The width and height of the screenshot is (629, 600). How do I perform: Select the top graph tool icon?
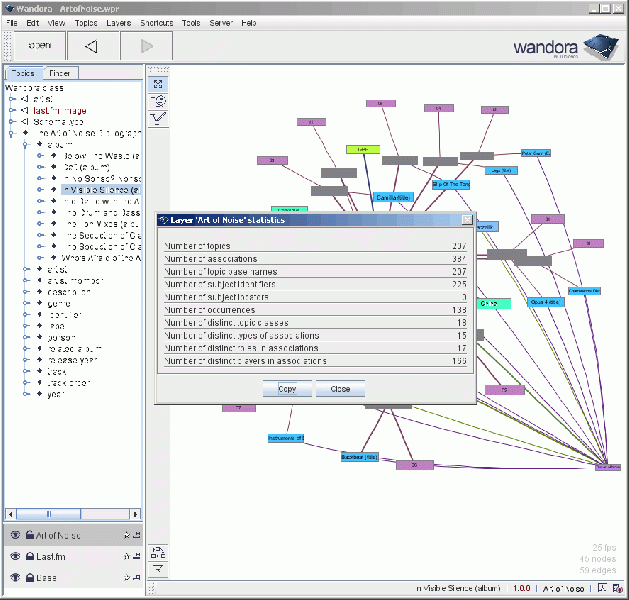[158, 84]
